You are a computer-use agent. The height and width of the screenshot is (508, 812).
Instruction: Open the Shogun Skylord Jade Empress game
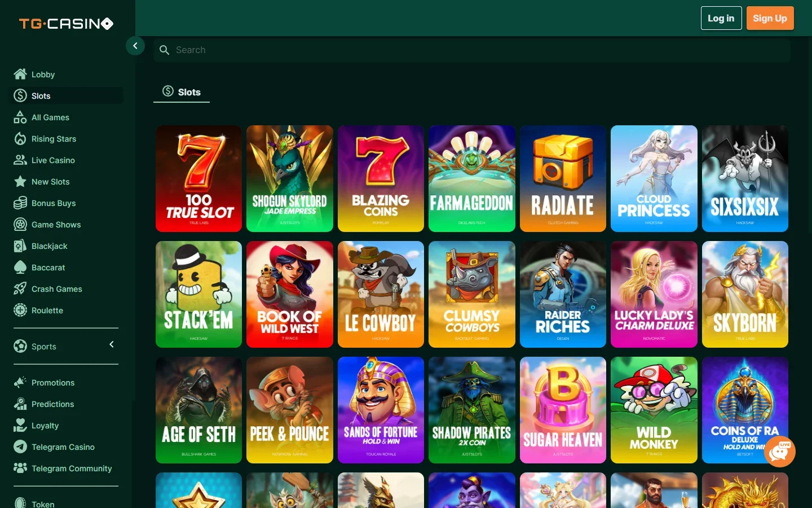(290, 178)
